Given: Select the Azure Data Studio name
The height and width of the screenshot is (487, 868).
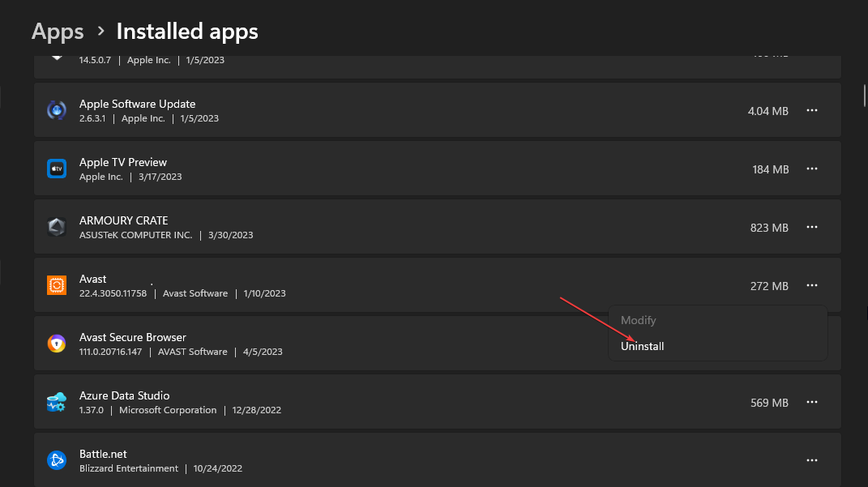Looking at the screenshot, I should tap(124, 395).
